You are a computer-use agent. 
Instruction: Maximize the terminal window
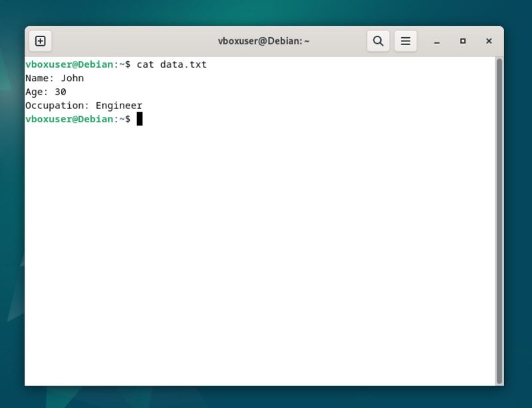point(463,41)
